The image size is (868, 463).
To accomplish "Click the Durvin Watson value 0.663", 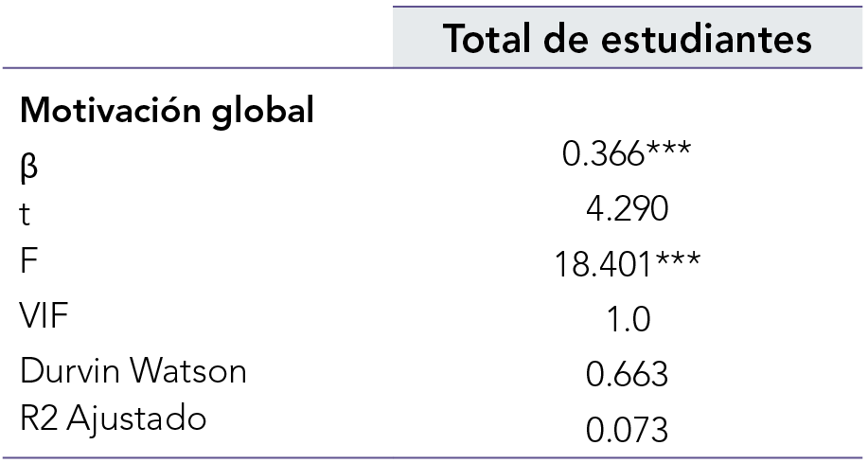I will (x=627, y=373).
